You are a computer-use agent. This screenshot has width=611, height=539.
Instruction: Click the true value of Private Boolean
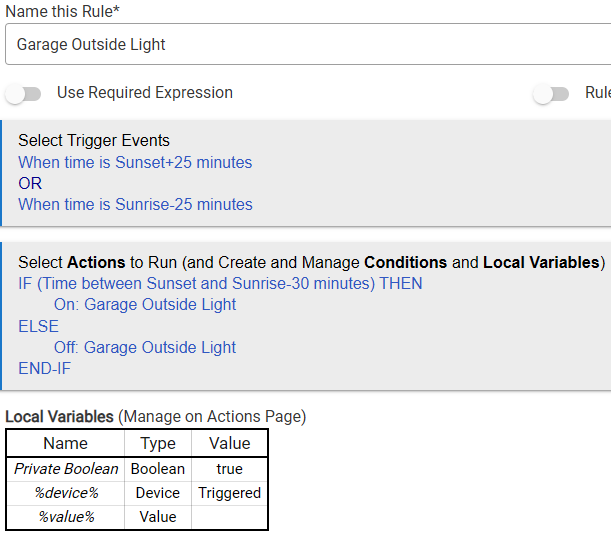[x=229, y=469]
